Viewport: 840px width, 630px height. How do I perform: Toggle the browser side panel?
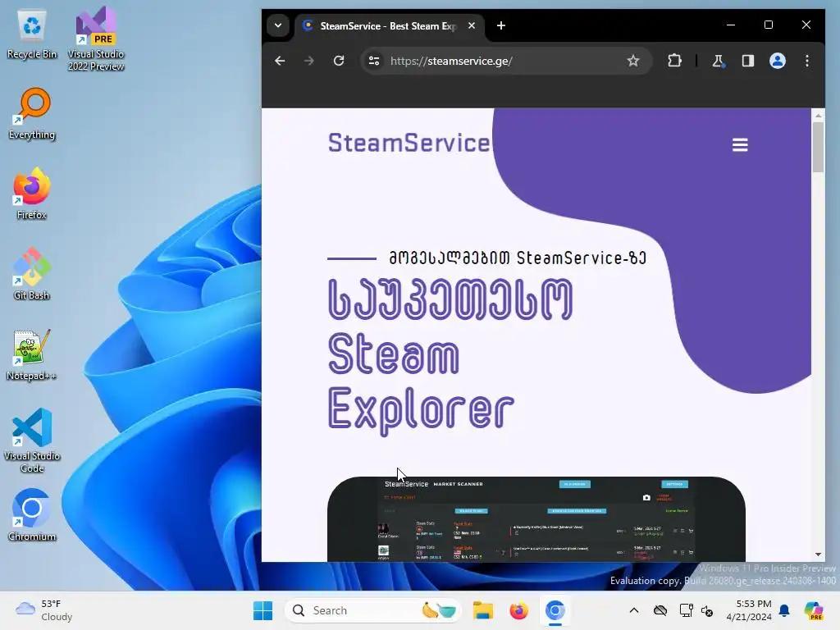tap(748, 61)
